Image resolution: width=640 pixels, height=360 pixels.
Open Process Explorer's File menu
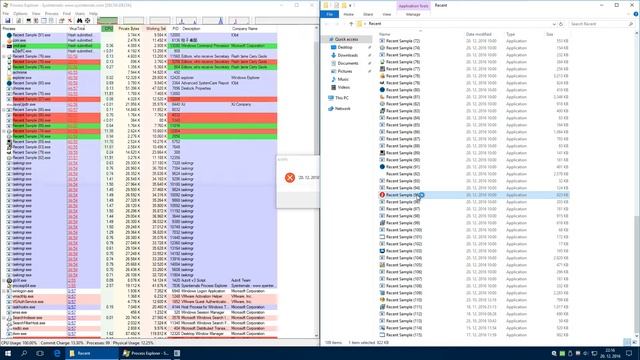[x=6, y=13]
